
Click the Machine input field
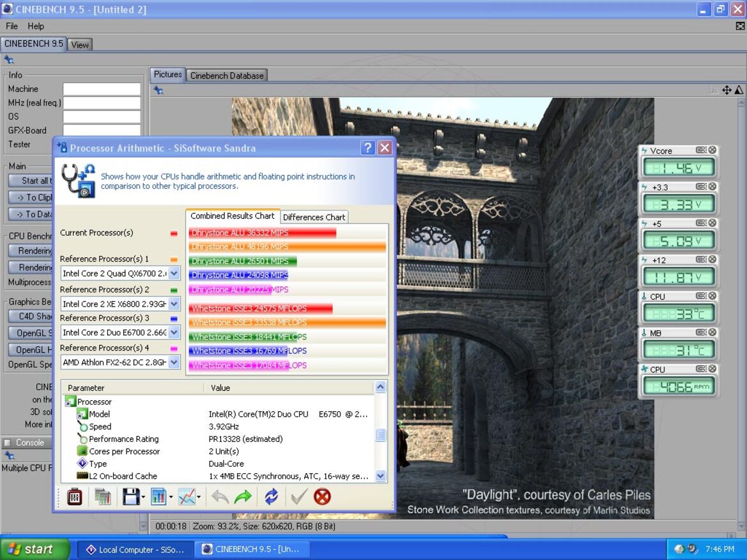pos(102,89)
